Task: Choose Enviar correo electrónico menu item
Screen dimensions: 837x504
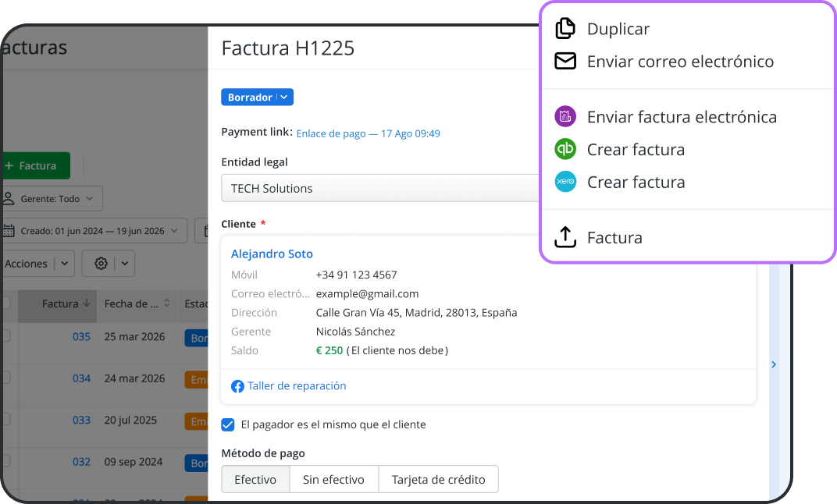Action: (x=680, y=62)
